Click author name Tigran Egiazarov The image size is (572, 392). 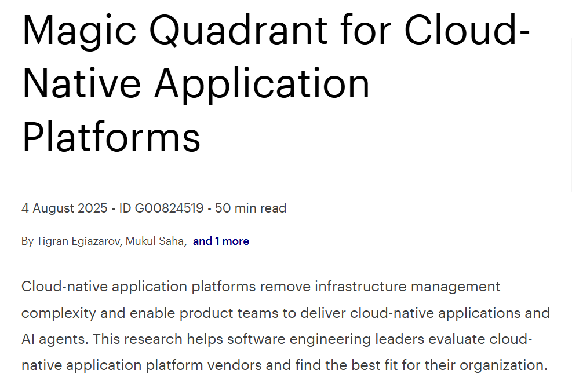[80, 241]
